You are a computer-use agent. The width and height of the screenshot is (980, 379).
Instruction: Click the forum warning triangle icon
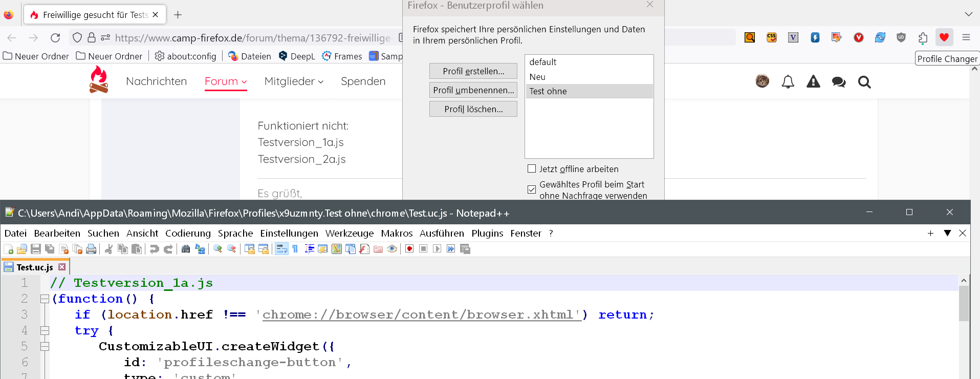click(813, 82)
